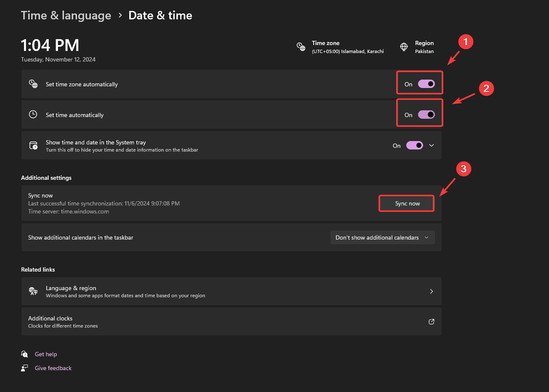Open the Give feedback link
This screenshot has width=549, height=392.
pyautogui.click(x=53, y=368)
